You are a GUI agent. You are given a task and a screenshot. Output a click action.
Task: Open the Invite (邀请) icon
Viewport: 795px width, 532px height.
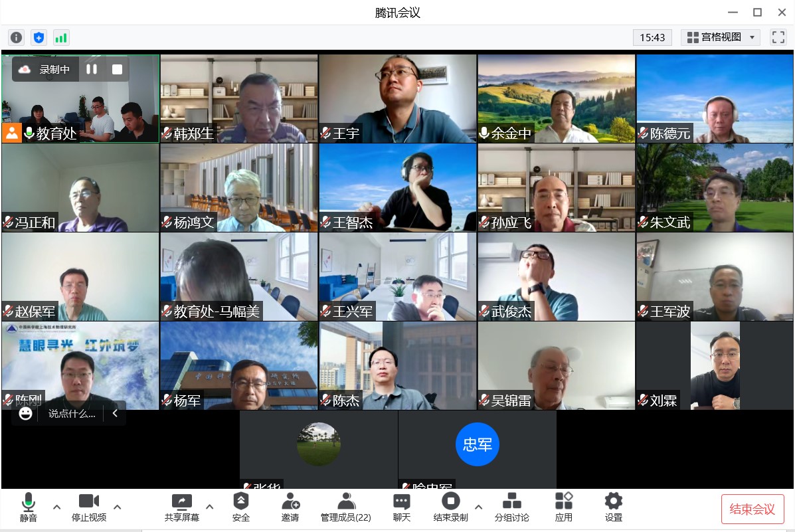coord(290,507)
